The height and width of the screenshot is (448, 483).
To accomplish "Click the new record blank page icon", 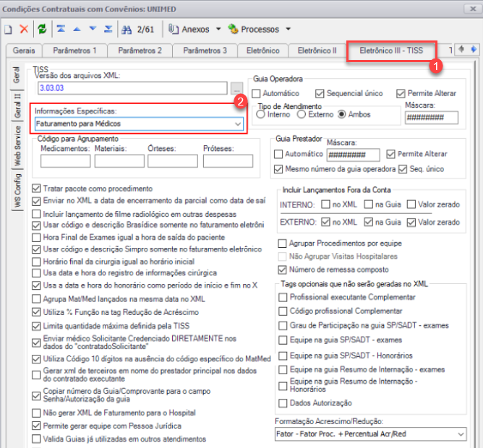I will pyautogui.click(x=8, y=29).
